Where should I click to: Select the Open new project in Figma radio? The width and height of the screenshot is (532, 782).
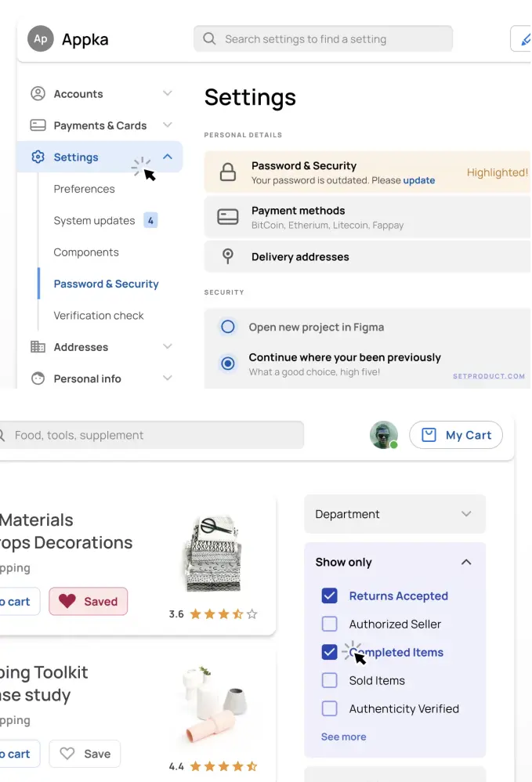[x=228, y=327]
